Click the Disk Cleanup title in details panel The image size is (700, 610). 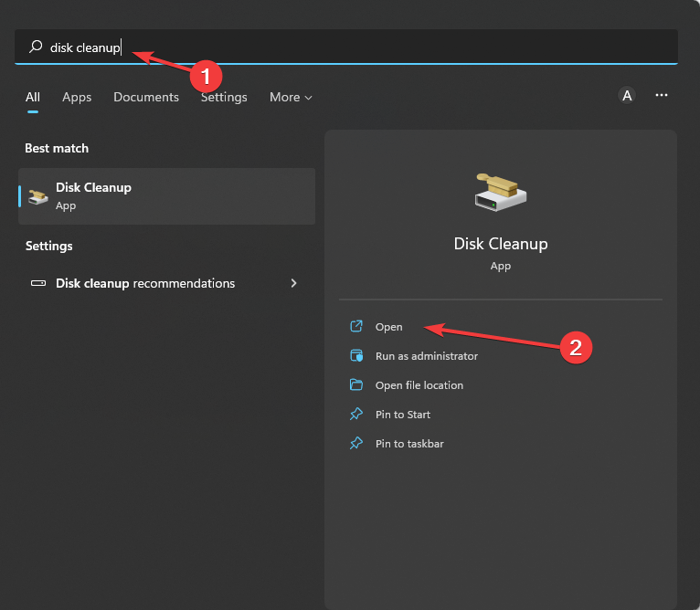click(x=501, y=244)
